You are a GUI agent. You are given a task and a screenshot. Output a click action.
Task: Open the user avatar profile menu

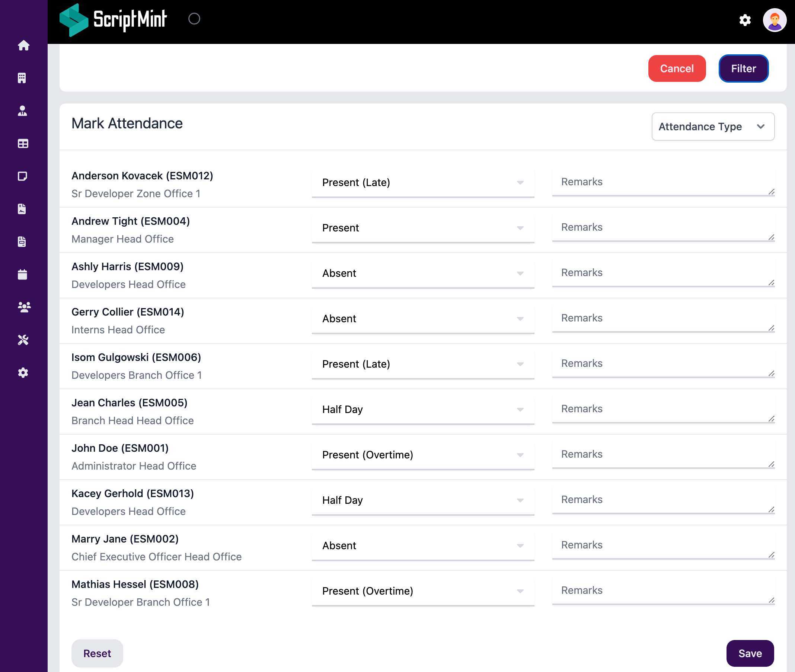tap(774, 20)
